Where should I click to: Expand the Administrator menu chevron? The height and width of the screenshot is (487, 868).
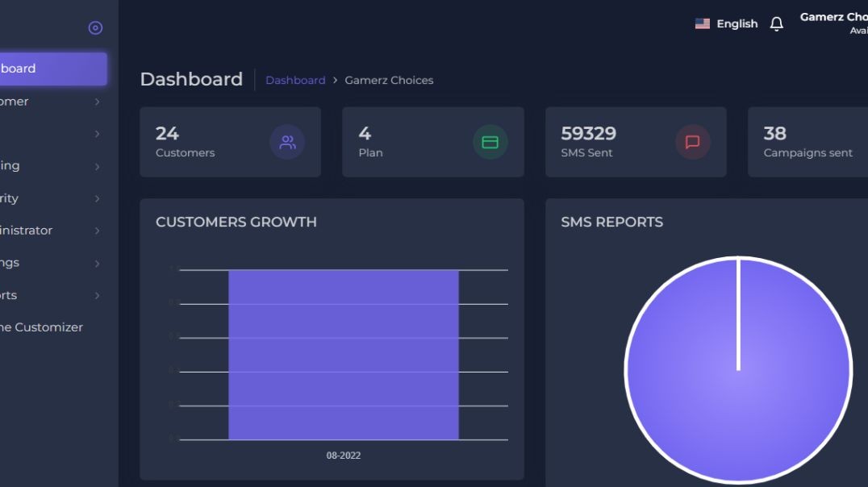click(97, 231)
